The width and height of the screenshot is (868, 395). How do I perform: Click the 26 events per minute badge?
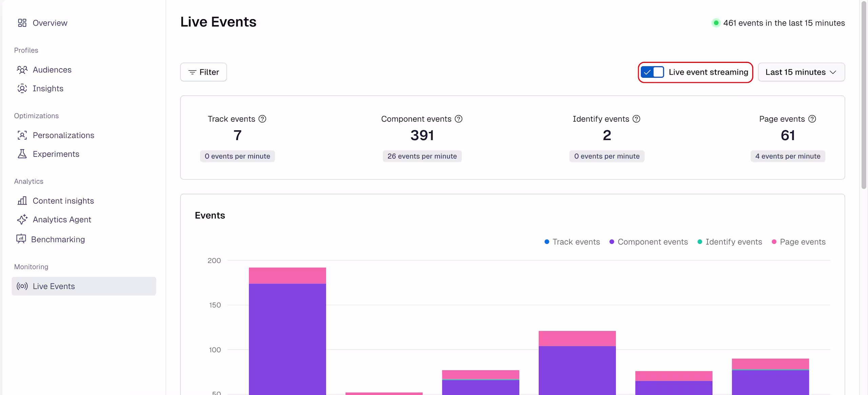pos(422,156)
